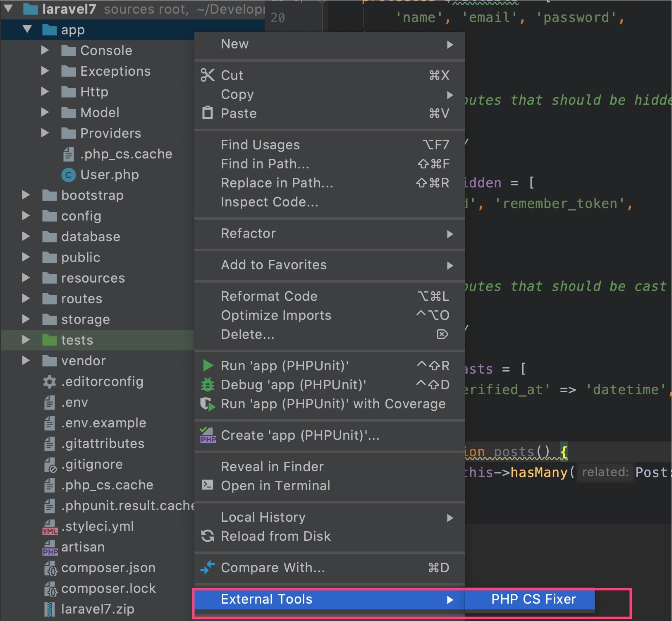Image resolution: width=672 pixels, height=621 pixels.
Task: Click the vendor folder icon
Action: [x=50, y=361]
